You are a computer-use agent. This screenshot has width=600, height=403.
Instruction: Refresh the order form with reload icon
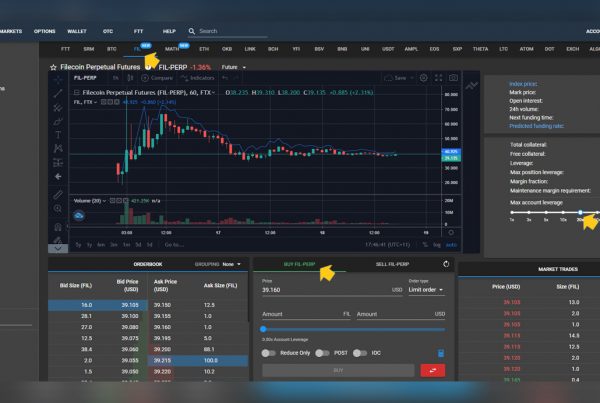point(446,264)
